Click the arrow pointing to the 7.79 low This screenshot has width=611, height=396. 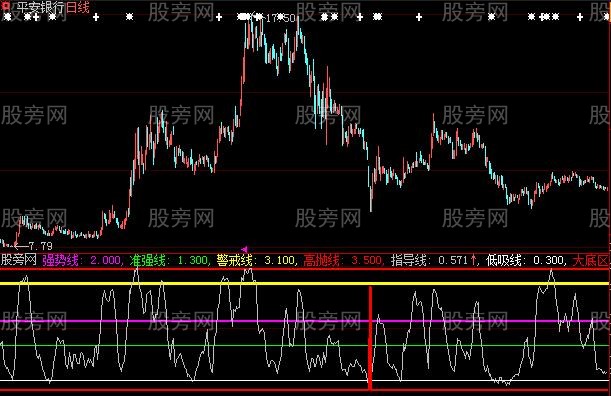tap(21, 246)
